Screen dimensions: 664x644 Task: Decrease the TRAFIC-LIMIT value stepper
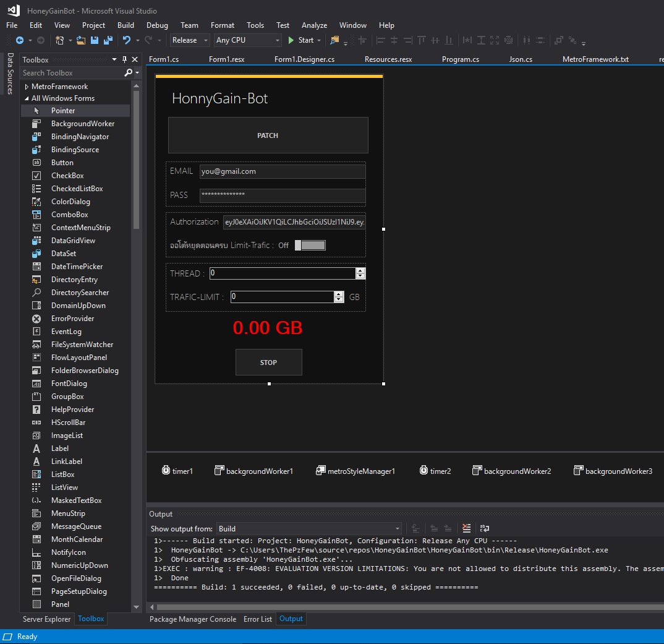(x=339, y=299)
